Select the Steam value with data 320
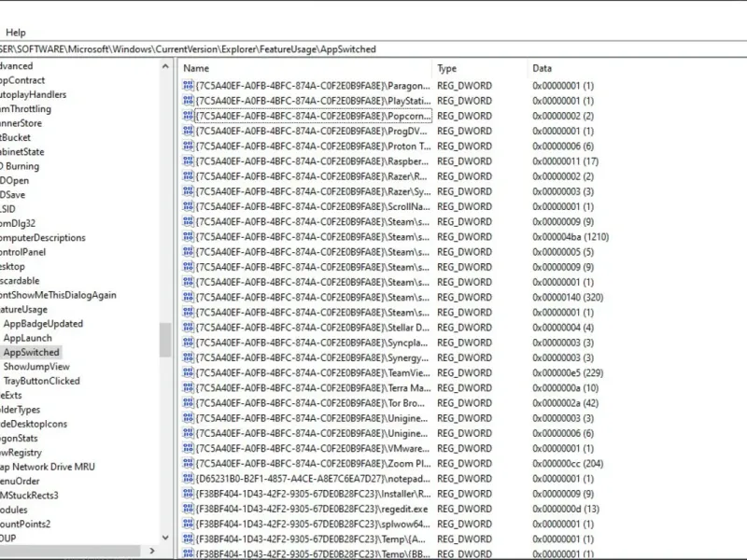The height and width of the screenshot is (560, 747). pyautogui.click(x=312, y=297)
